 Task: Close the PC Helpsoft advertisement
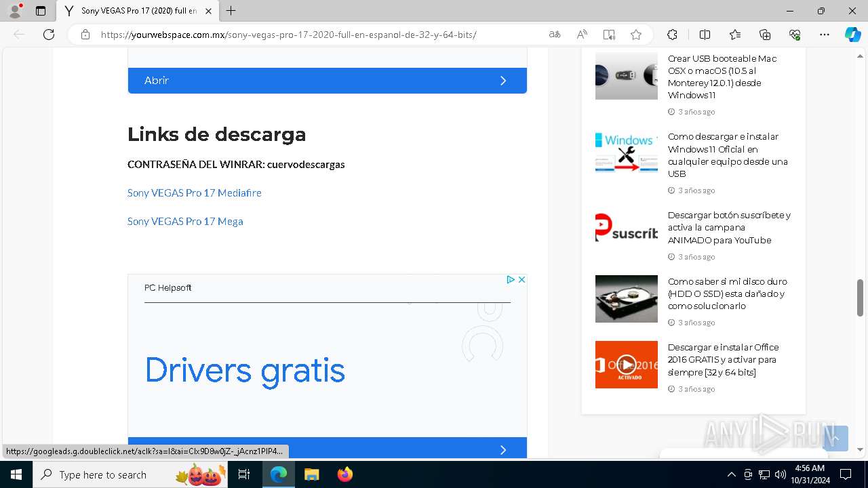click(521, 279)
